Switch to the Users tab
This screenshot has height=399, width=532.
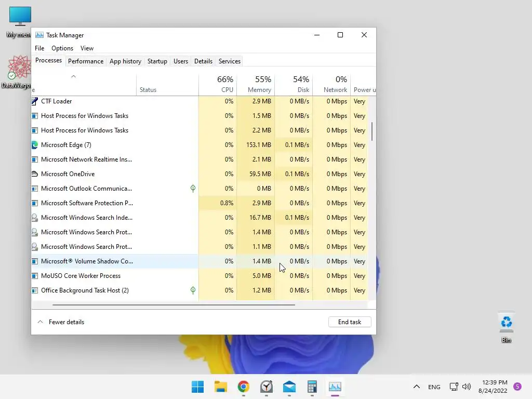(x=180, y=61)
